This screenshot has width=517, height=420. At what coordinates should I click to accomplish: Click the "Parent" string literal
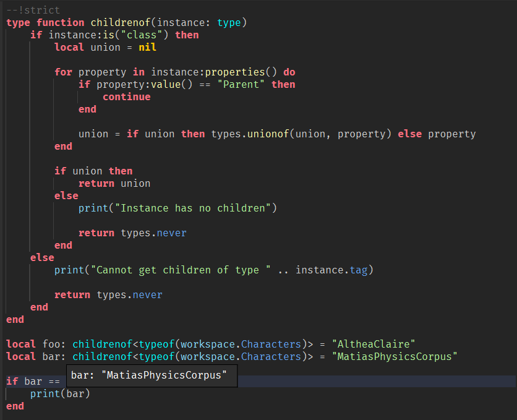tap(240, 84)
